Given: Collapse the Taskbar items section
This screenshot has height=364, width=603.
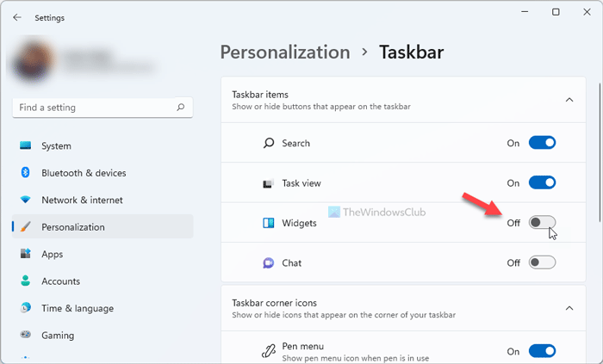Looking at the screenshot, I should [x=569, y=100].
